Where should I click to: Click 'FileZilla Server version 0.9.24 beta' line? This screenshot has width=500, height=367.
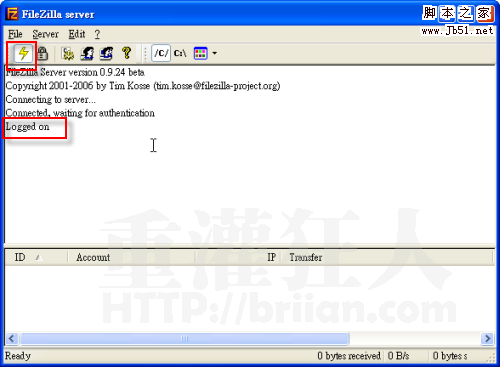click(75, 72)
